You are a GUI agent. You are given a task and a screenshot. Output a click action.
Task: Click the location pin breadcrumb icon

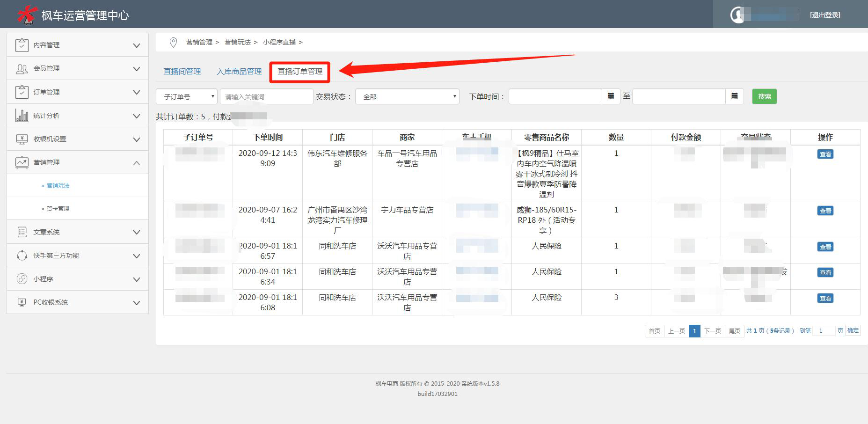coord(173,42)
